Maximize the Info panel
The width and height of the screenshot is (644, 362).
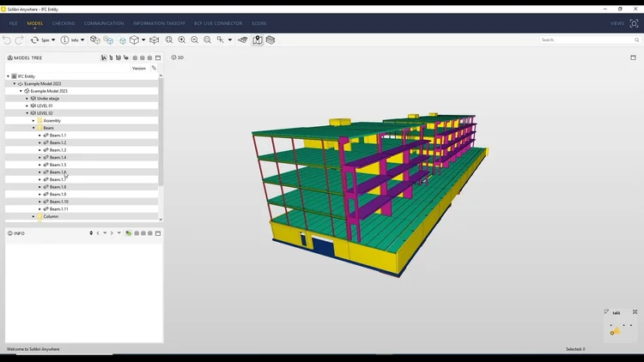[x=158, y=233]
